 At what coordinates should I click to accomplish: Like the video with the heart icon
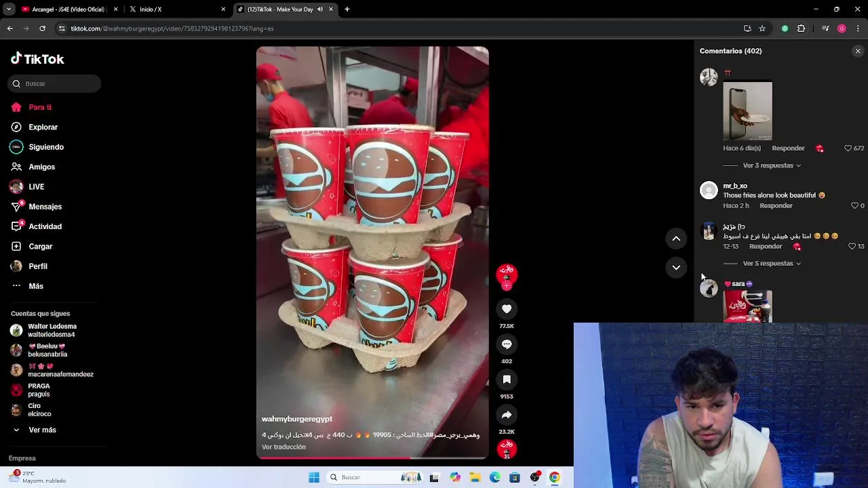point(507,309)
